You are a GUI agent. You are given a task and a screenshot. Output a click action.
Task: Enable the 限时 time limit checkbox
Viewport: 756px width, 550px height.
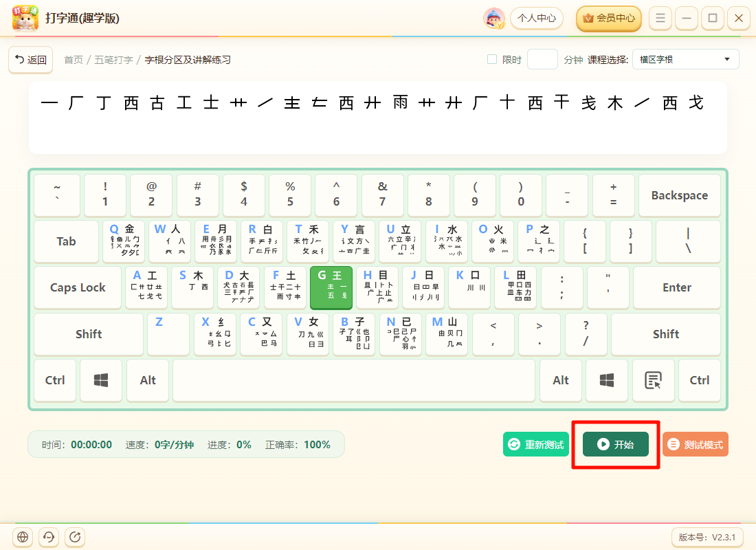click(492, 59)
